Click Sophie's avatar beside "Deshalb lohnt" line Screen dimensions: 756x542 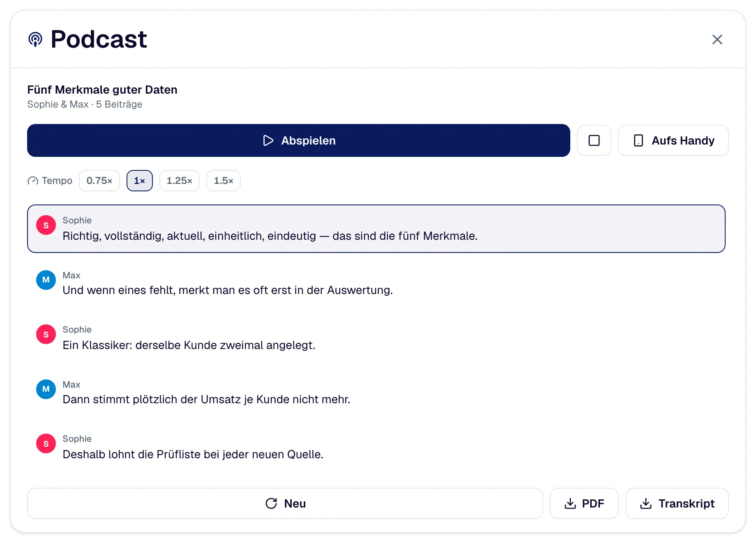(x=46, y=443)
